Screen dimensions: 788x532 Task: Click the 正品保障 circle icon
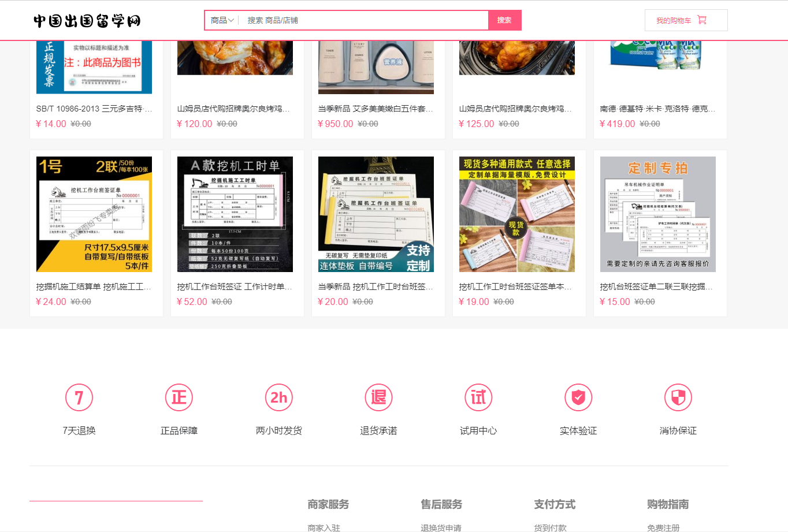pyautogui.click(x=179, y=397)
